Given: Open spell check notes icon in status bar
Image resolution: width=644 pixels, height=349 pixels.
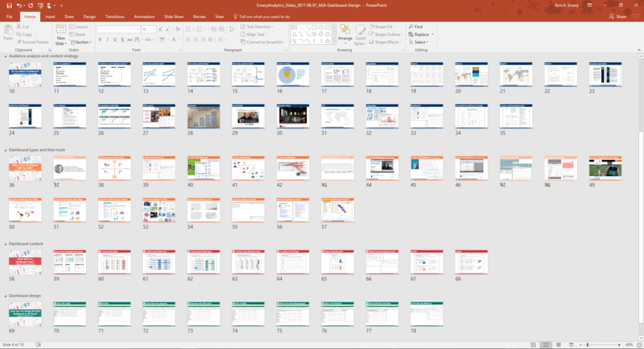Looking at the screenshot, I should tap(38, 345).
